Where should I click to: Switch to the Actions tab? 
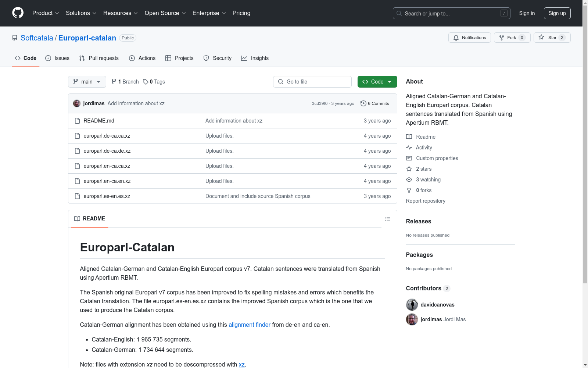pos(142,58)
